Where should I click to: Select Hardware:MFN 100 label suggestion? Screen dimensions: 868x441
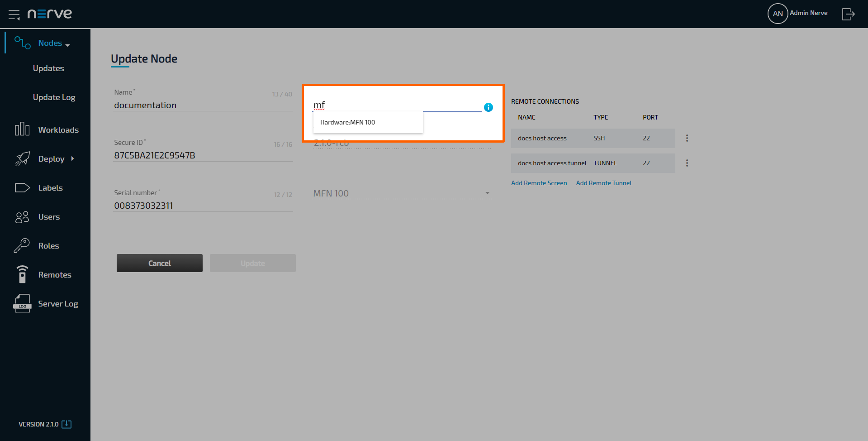pyautogui.click(x=347, y=122)
